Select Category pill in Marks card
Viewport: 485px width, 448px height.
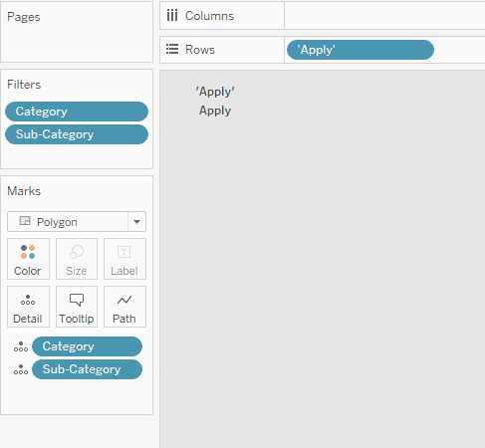tap(87, 346)
